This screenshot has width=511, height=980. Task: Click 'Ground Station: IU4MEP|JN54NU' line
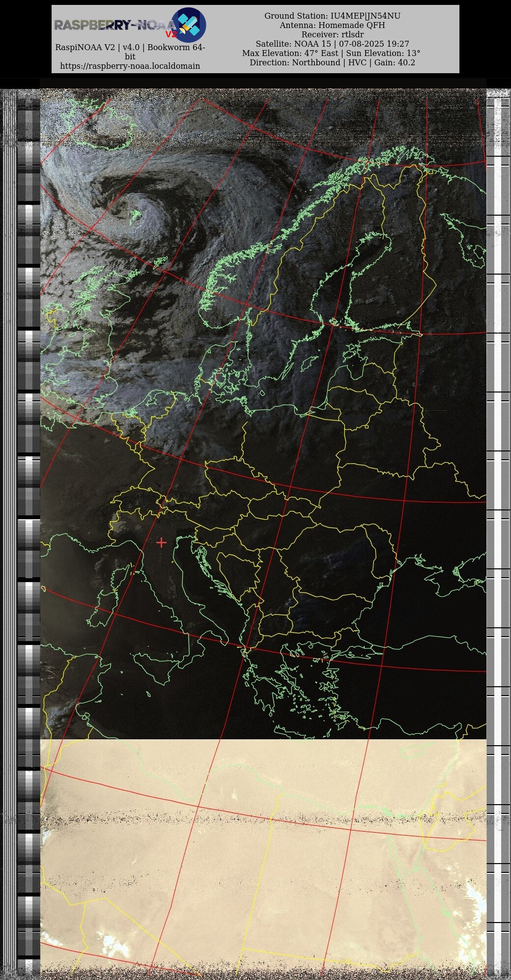click(333, 16)
